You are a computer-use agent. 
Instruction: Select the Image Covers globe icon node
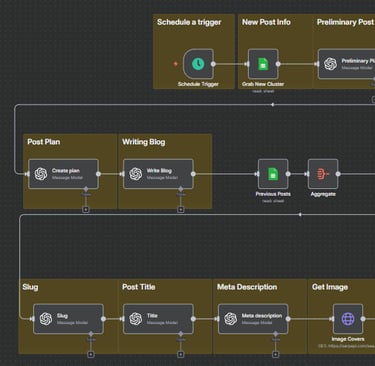coord(348,319)
